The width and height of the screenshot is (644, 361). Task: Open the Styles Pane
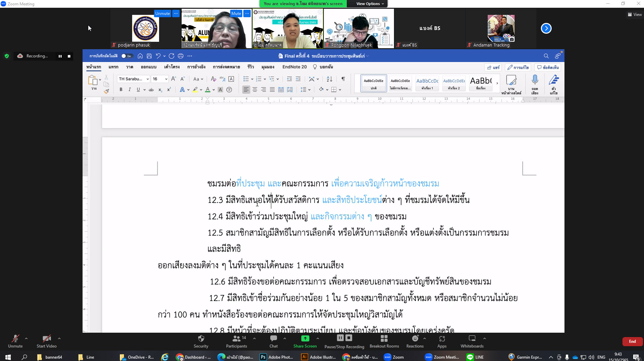tap(511, 84)
